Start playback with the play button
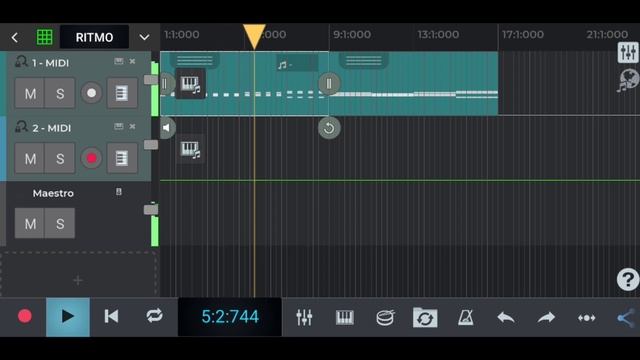Image resolution: width=640 pixels, height=360 pixels. (68, 317)
